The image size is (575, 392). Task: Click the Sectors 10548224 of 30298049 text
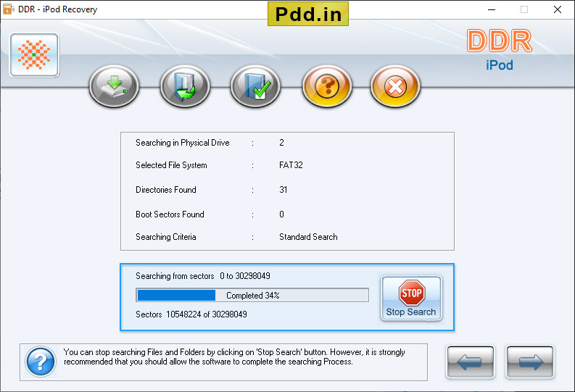[191, 314]
